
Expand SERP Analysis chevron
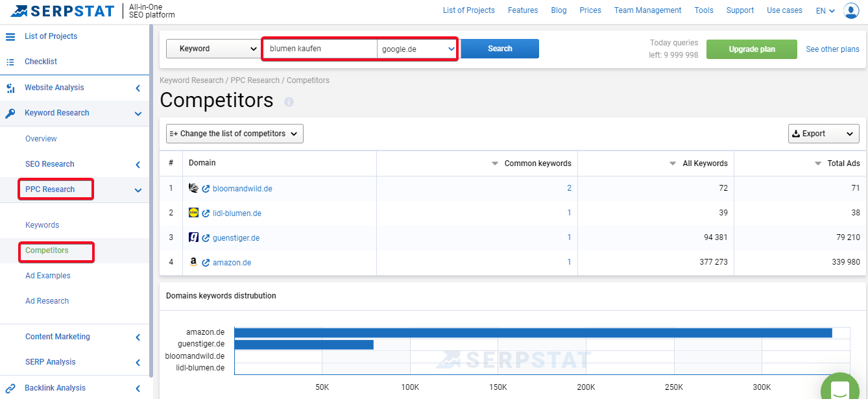pyautogui.click(x=138, y=363)
